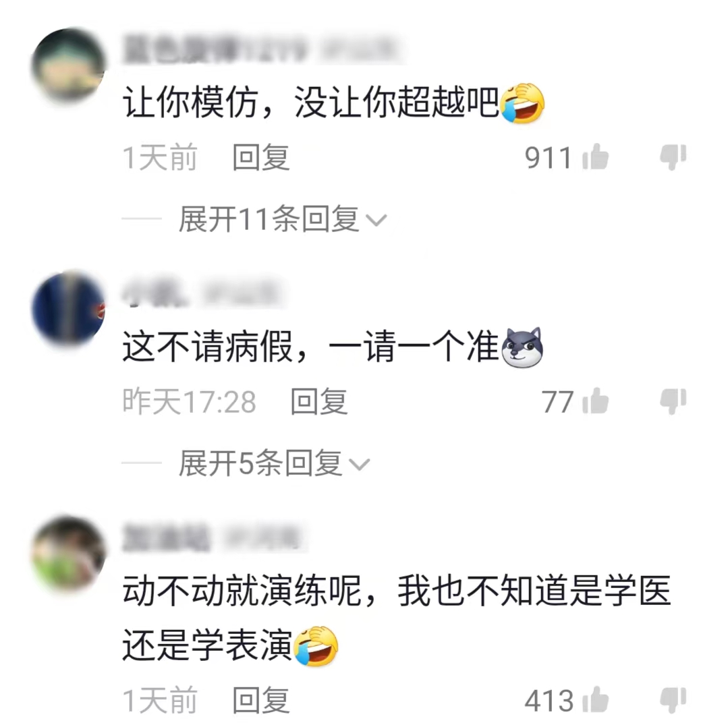Dislike the 学医还是学表演 comment
This screenshot has height=727, width=728.
pyautogui.click(x=673, y=700)
